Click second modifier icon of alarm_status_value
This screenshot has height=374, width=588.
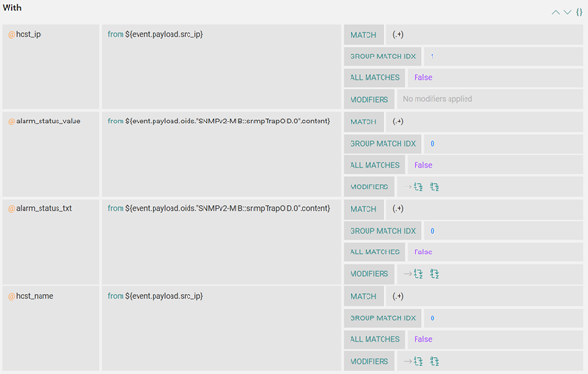point(434,187)
